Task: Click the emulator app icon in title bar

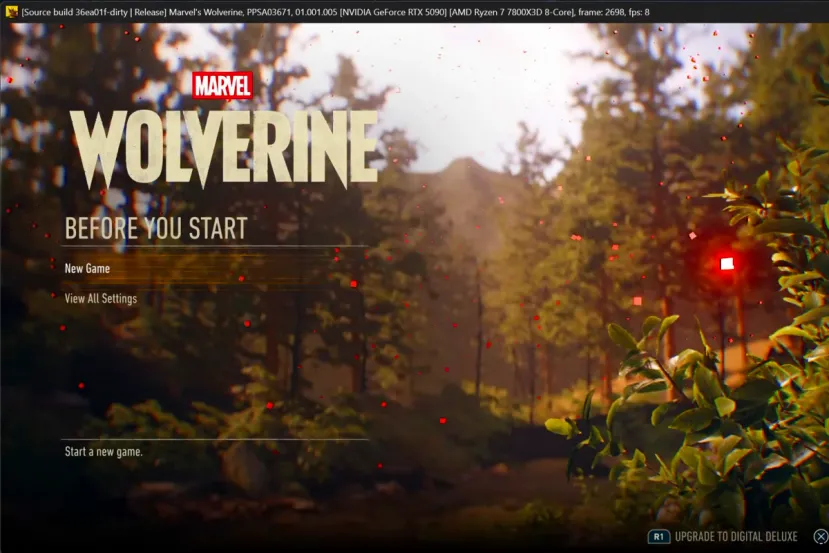Action: [11, 12]
